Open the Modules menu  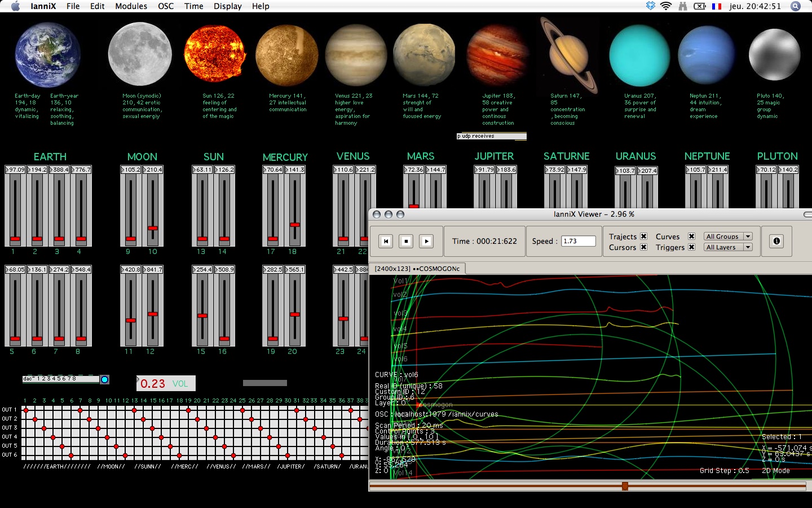pos(131,6)
